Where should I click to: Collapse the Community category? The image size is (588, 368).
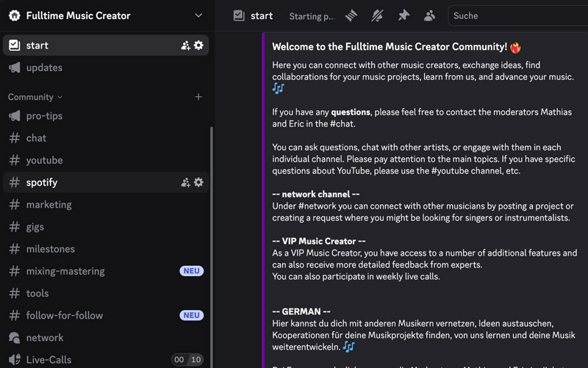(x=35, y=97)
